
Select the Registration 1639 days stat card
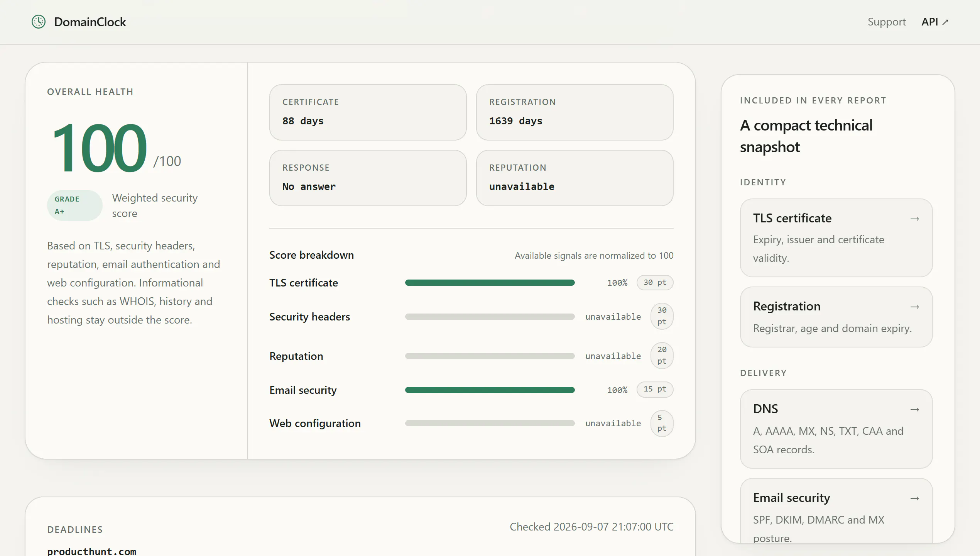tap(574, 112)
